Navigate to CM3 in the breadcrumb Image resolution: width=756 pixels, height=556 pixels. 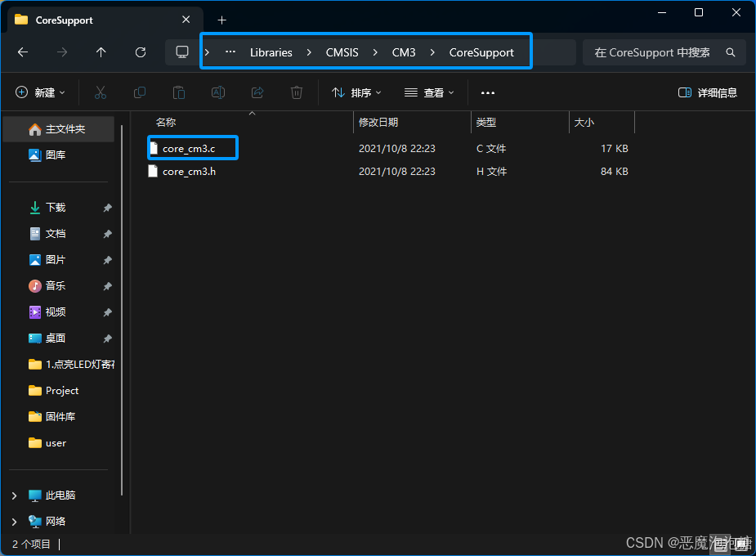click(404, 52)
